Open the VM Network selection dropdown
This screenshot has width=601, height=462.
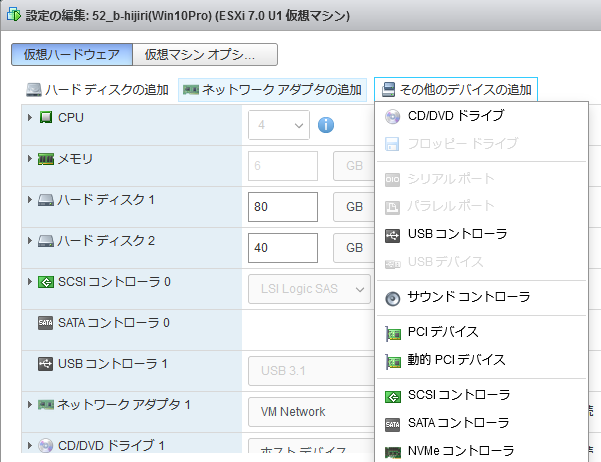click(311, 412)
